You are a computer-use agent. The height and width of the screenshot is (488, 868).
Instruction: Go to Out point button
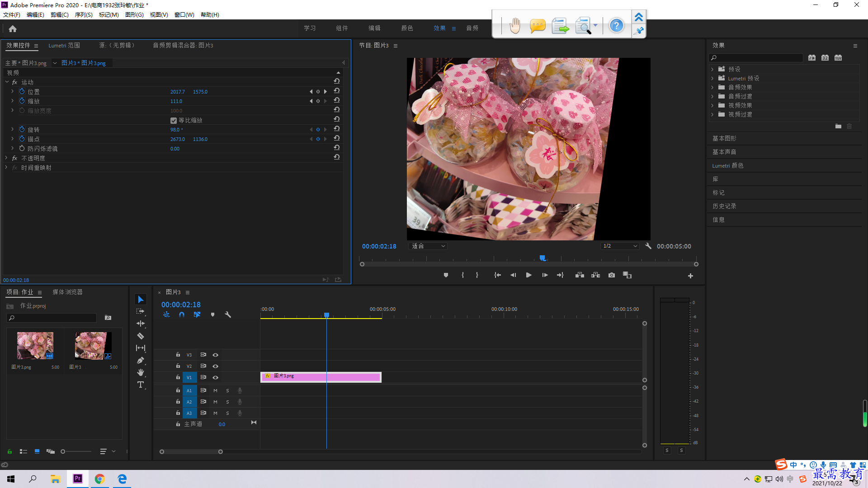tap(561, 275)
